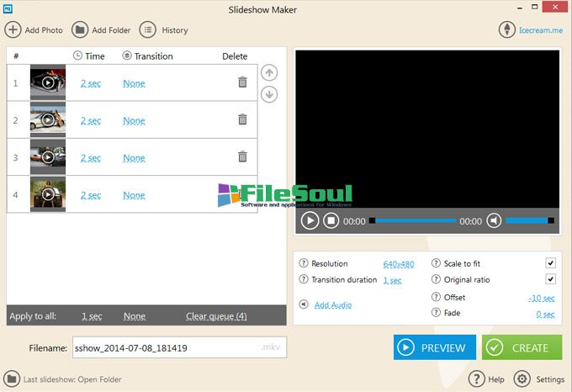Click the Add Folder icon
The width and height of the screenshot is (572, 392).
coord(80,30)
